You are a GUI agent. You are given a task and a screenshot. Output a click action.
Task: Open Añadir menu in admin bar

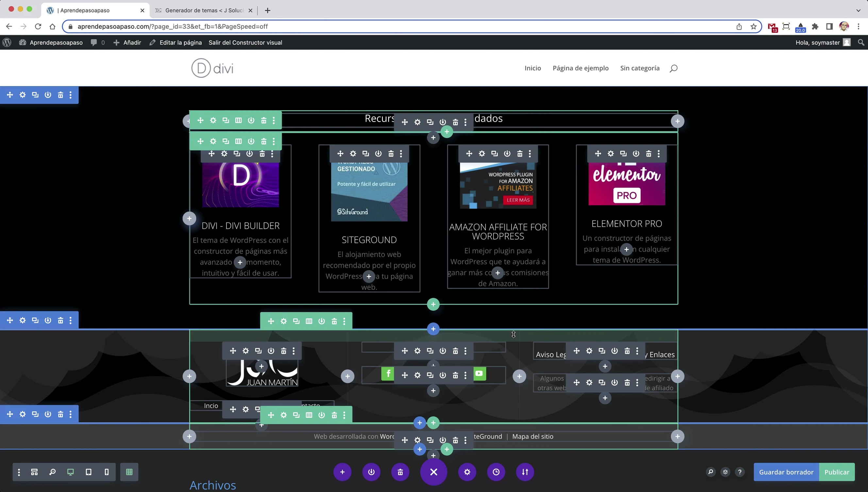(127, 42)
